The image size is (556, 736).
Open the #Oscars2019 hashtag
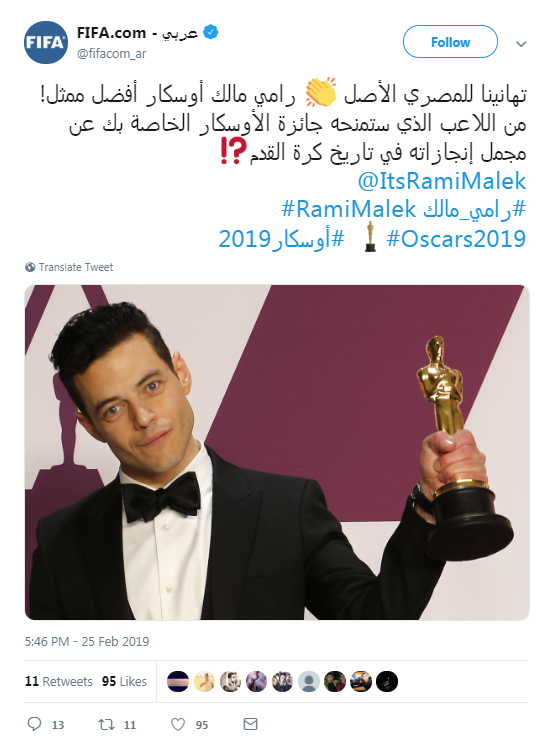pos(456,238)
